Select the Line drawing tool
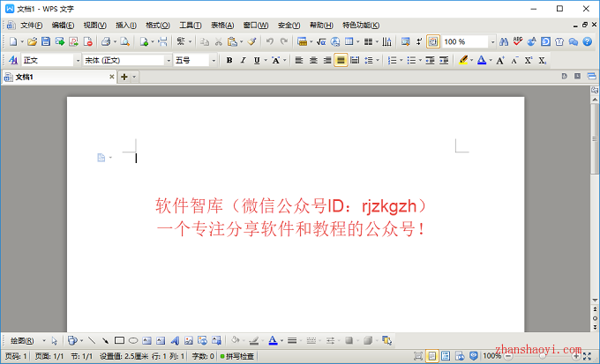 point(92,340)
